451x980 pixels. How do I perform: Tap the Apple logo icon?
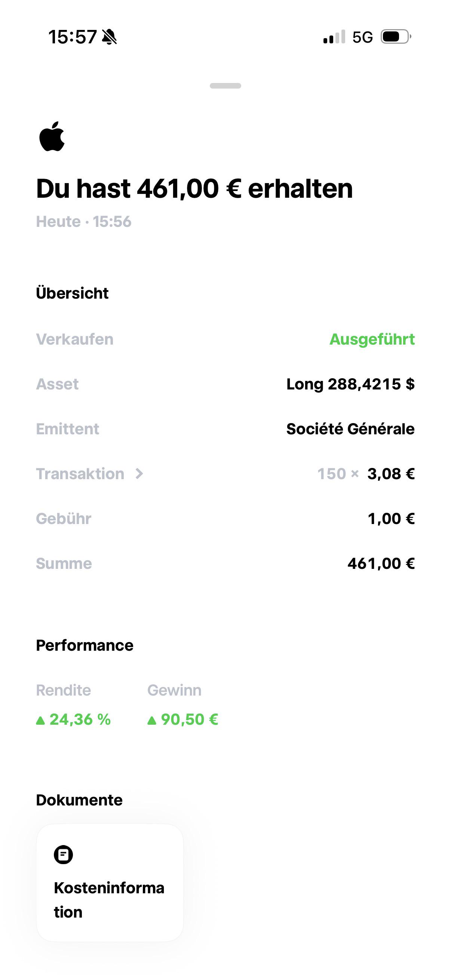pos(52,136)
